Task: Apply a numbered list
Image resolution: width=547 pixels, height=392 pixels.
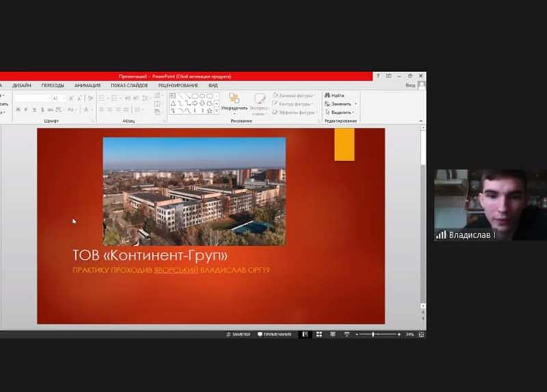Action: coord(115,98)
